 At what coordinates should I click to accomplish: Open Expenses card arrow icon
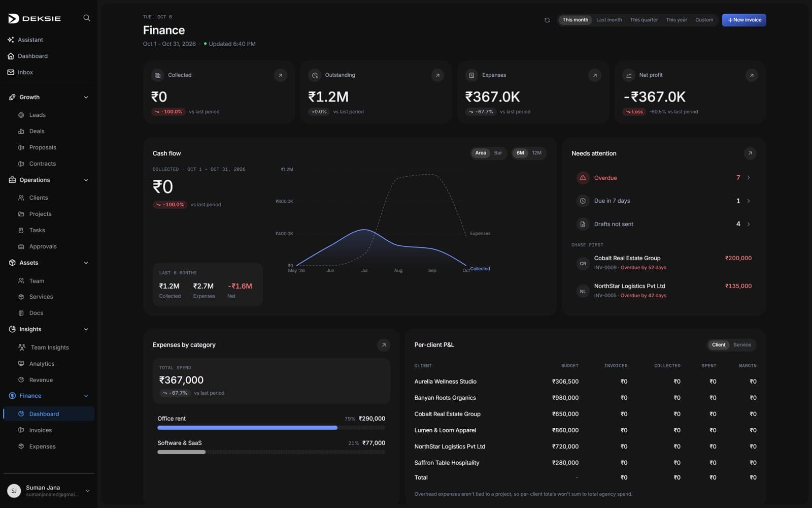[x=594, y=75]
